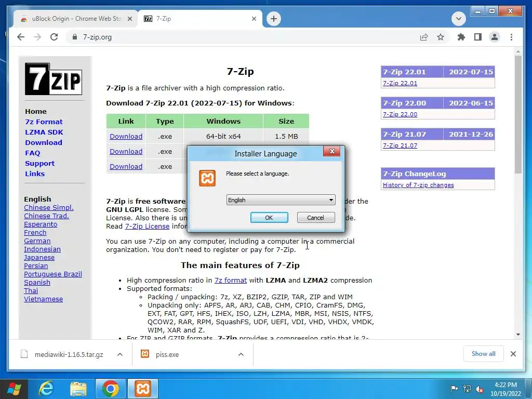Open Chrome side panel icon
The height and width of the screenshot is (399, 532).
click(x=478, y=37)
